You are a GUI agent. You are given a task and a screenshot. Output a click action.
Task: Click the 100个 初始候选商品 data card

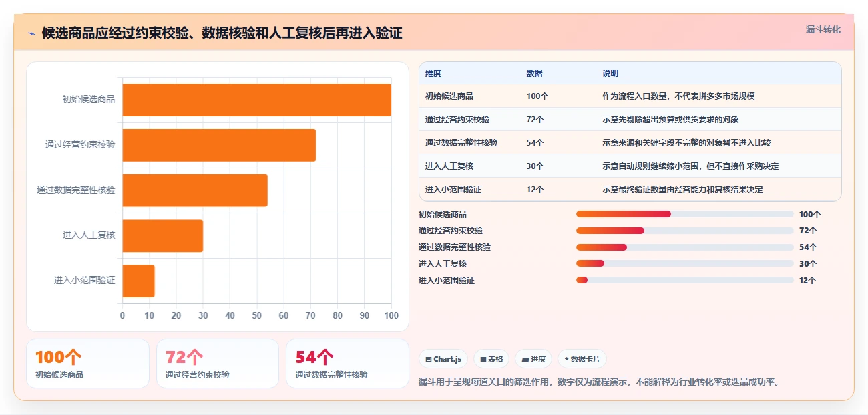87,364
